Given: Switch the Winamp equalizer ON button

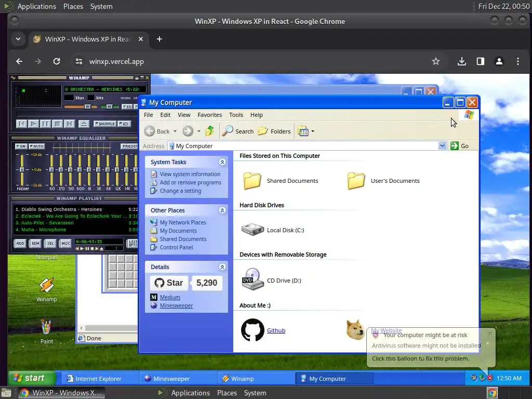Looking at the screenshot, I should tap(21, 146).
